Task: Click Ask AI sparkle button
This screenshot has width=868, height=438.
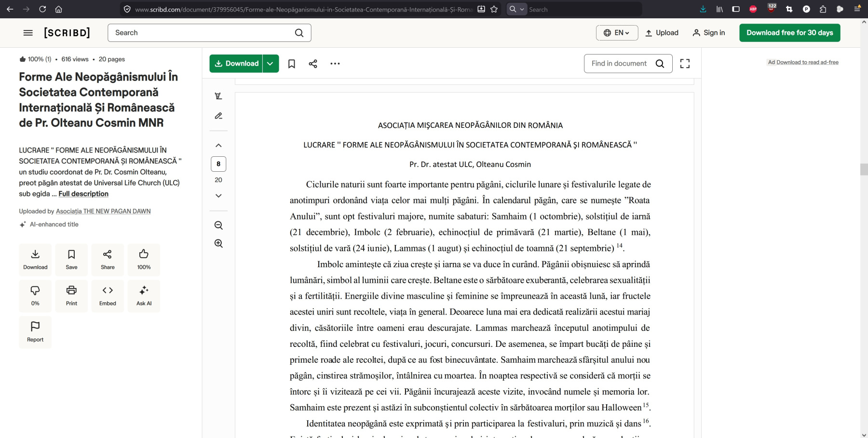Action: (x=144, y=295)
